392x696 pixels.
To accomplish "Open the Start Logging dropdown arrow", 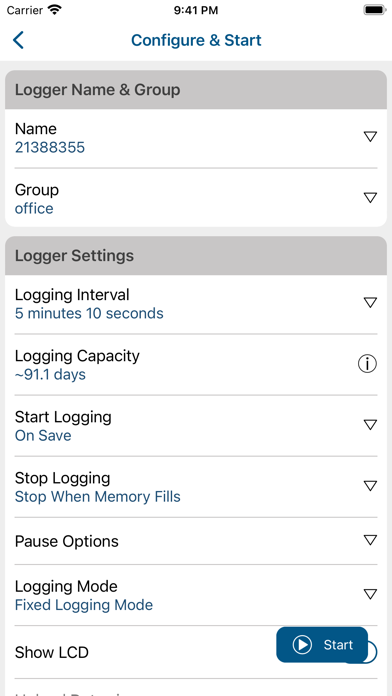I will [x=370, y=425].
